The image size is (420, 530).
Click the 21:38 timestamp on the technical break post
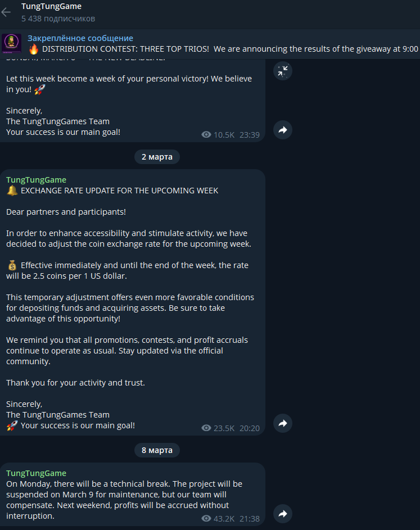point(250,518)
